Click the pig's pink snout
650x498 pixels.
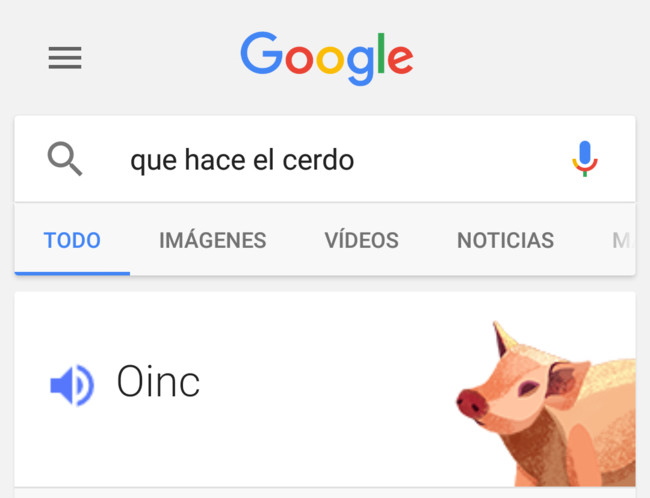pos(470,402)
